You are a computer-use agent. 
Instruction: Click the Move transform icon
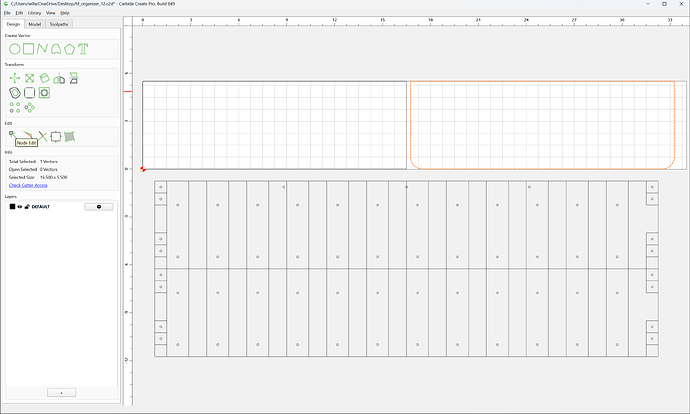tap(15, 78)
